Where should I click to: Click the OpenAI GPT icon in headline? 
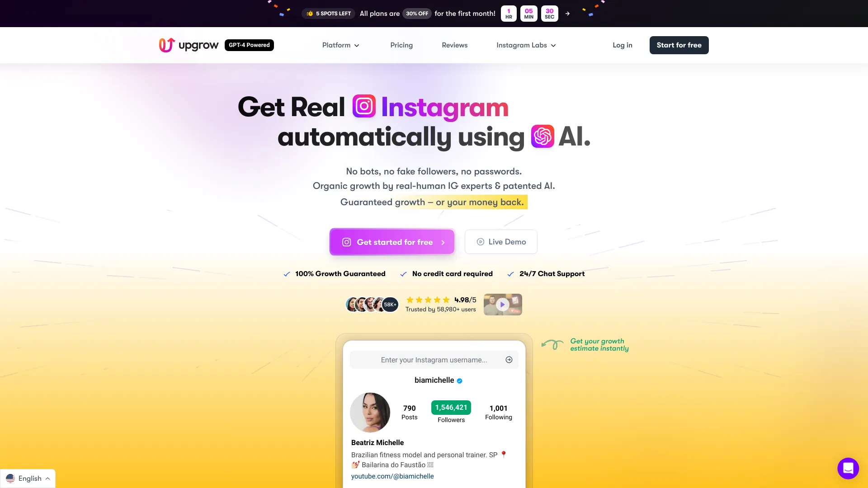[x=542, y=136]
